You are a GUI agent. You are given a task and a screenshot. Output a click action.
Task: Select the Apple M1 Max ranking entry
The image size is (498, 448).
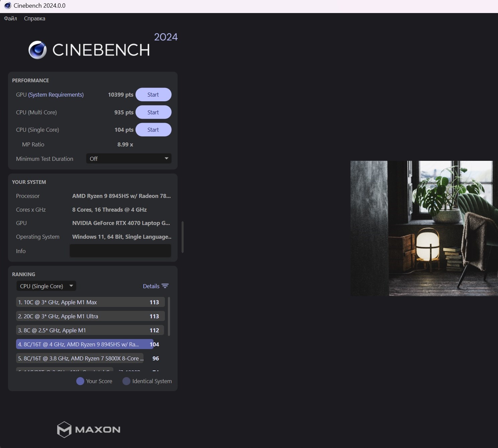[x=90, y=302]
